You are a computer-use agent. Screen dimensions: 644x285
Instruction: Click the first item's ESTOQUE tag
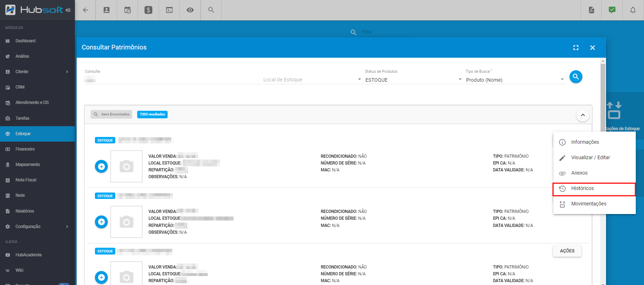click(x=105, y=140)
